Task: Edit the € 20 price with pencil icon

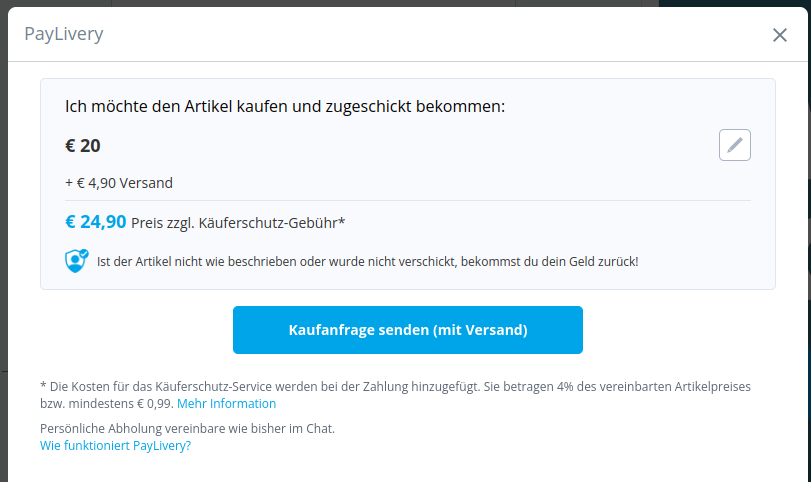Action: pos(735,145)
